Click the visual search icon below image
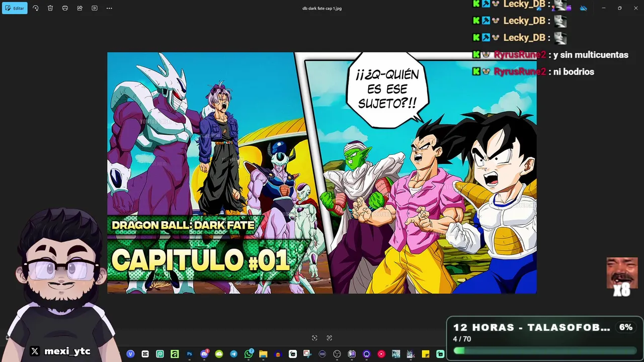The image size is (644, 362). [x=314, y=338]
